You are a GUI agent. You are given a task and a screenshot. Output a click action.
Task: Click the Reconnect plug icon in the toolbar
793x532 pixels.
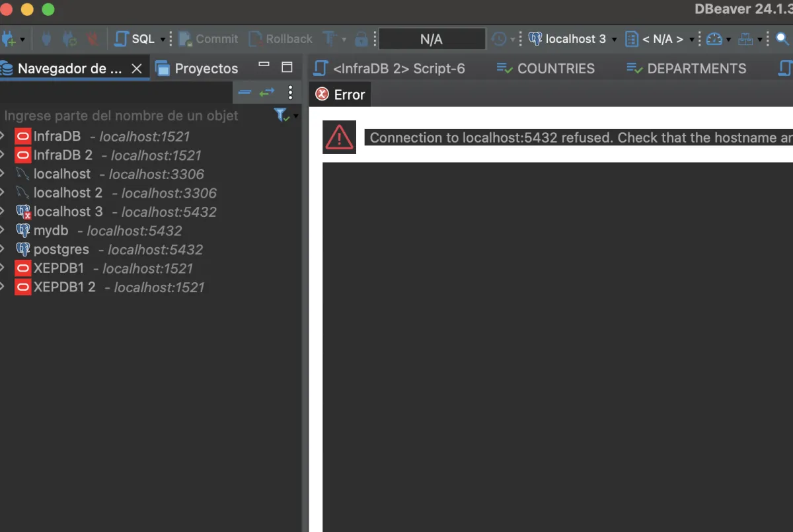tap(69, 39)
